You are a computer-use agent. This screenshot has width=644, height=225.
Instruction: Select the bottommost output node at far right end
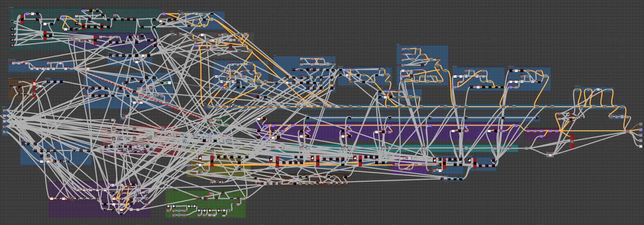641,146
